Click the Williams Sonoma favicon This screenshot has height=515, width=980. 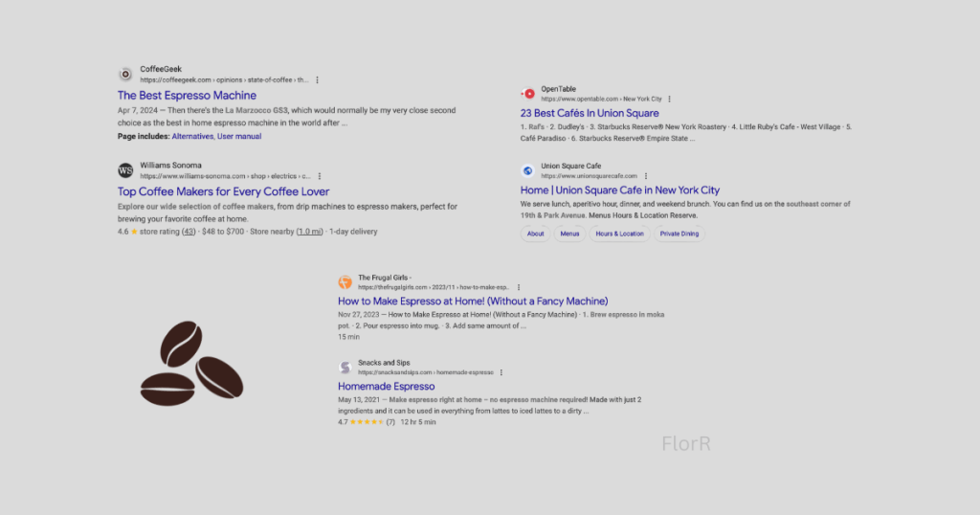pyautogui.click(x=125, y=170)
